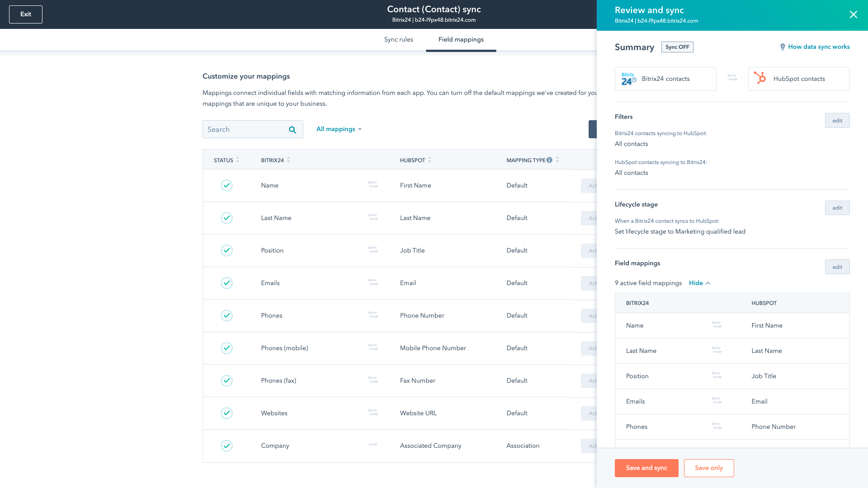Open the All mappings dropdown
Viewport: 868px width, 488px height.
pyautogui.click(x=339, y=129)
